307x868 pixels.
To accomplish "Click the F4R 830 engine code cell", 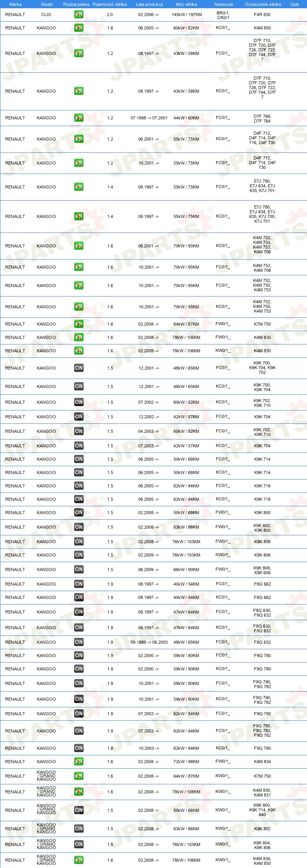I will (x=262, y=15).
